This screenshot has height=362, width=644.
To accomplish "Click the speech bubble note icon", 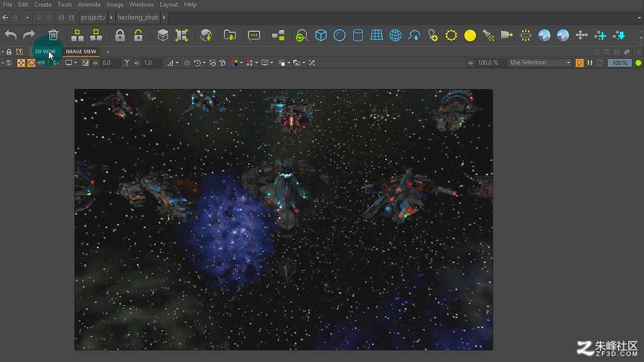I will 254,35.
